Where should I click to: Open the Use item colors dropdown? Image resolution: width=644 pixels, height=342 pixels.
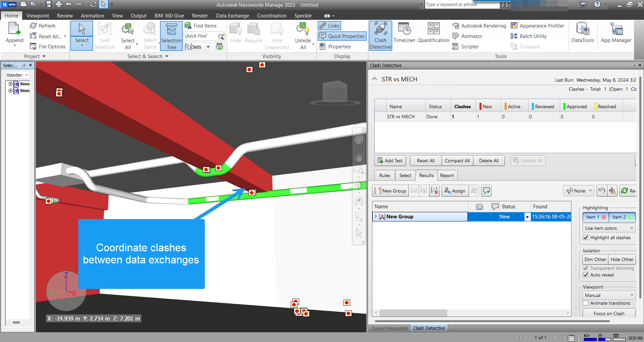tap(609, 228)
